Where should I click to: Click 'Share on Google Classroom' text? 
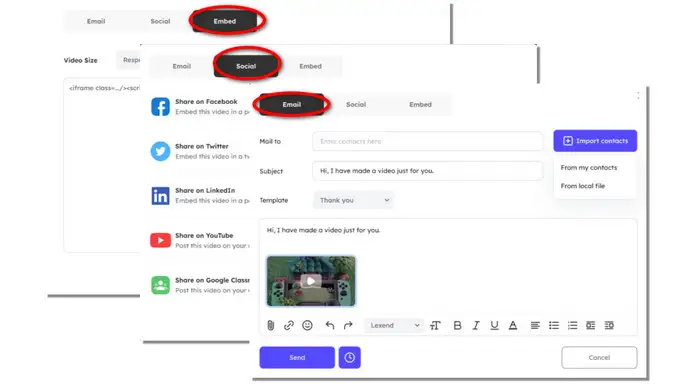point(212,280)
